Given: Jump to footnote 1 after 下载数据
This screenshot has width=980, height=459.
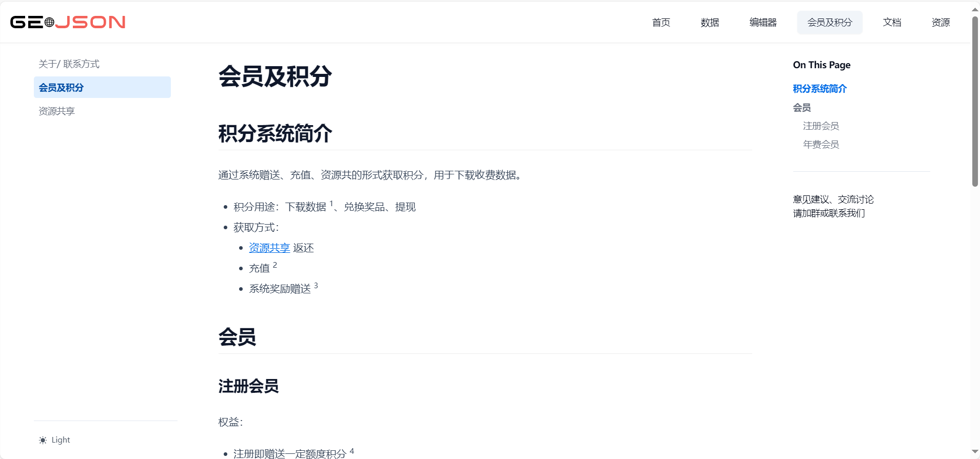Looking at the screenshot, I should click(x=331, y=204).
